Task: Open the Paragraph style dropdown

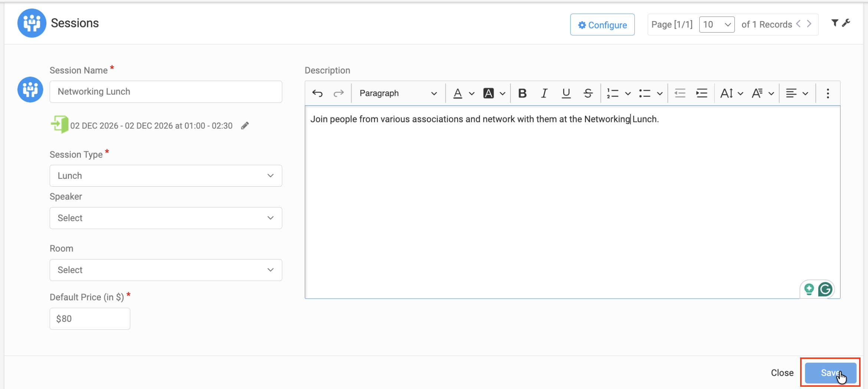Action: [x=398, y=93]
